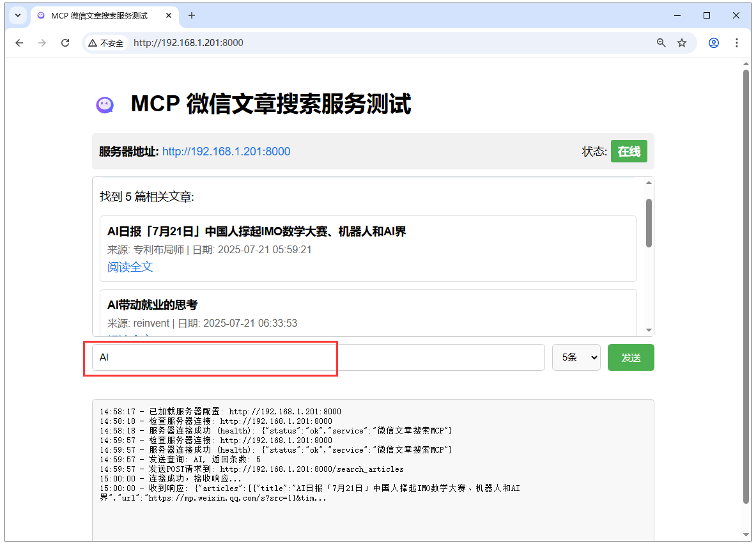Image resolution: width=756 pixels, height=546 pixels.
Task: Open server address link http://192.168.1.201:8000
Action: (x=226, y=152)
